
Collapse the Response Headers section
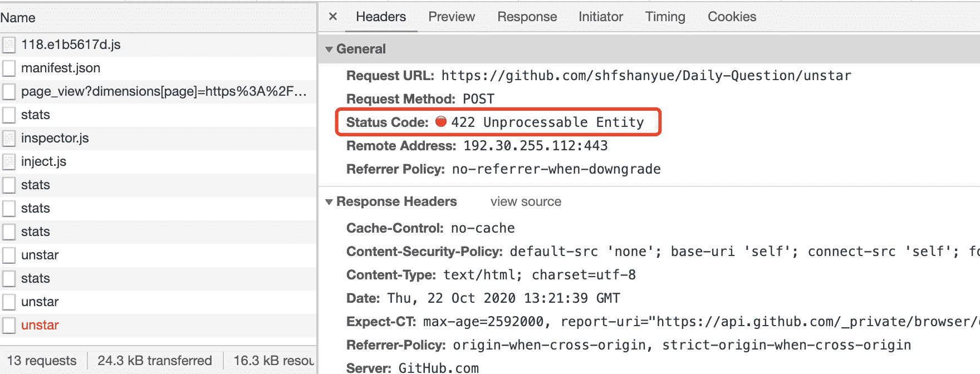coord(329,201)
